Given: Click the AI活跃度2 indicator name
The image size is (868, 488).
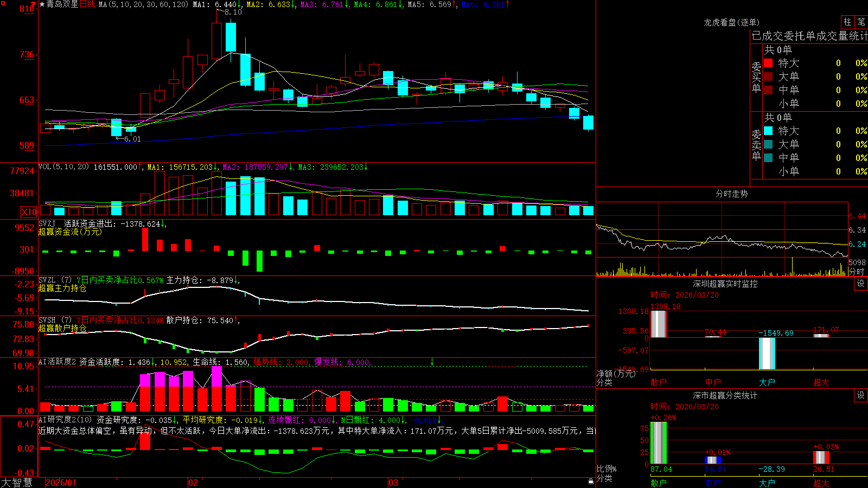Looking at the screenshot, I should click(x=57, y=362).
